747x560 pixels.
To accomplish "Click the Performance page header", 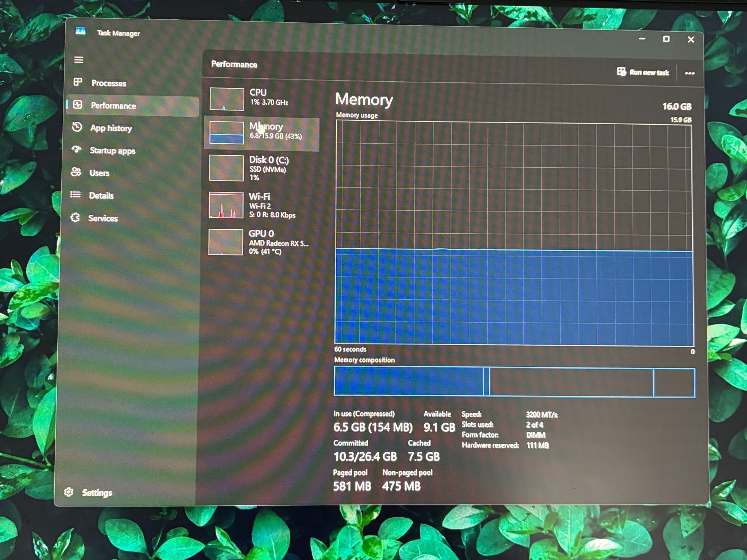I will (234, 65).
